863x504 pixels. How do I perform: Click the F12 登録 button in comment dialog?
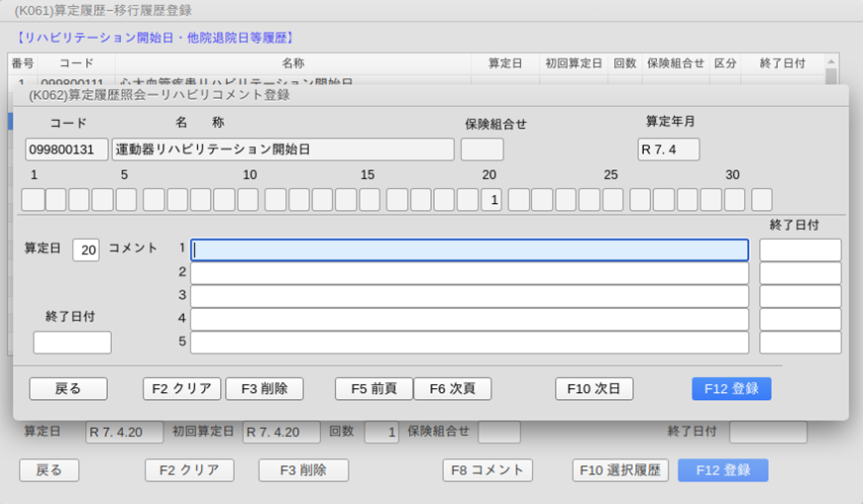click(730, 388)
